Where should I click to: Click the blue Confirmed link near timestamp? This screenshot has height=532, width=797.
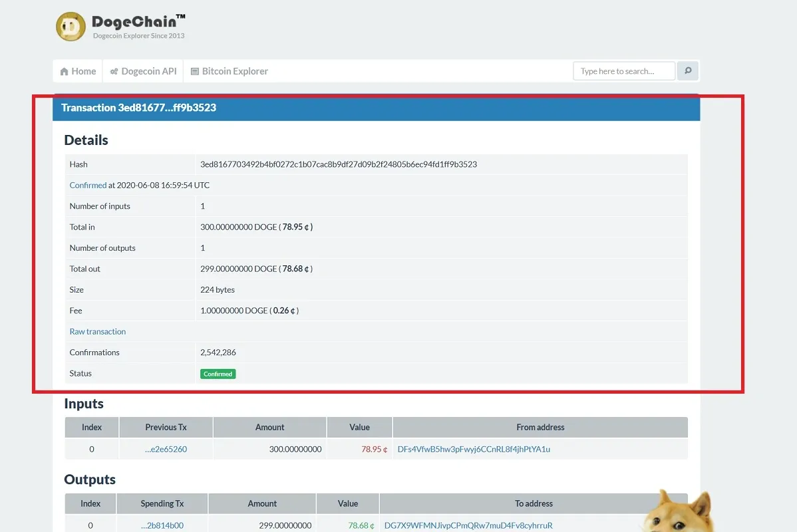88,185
